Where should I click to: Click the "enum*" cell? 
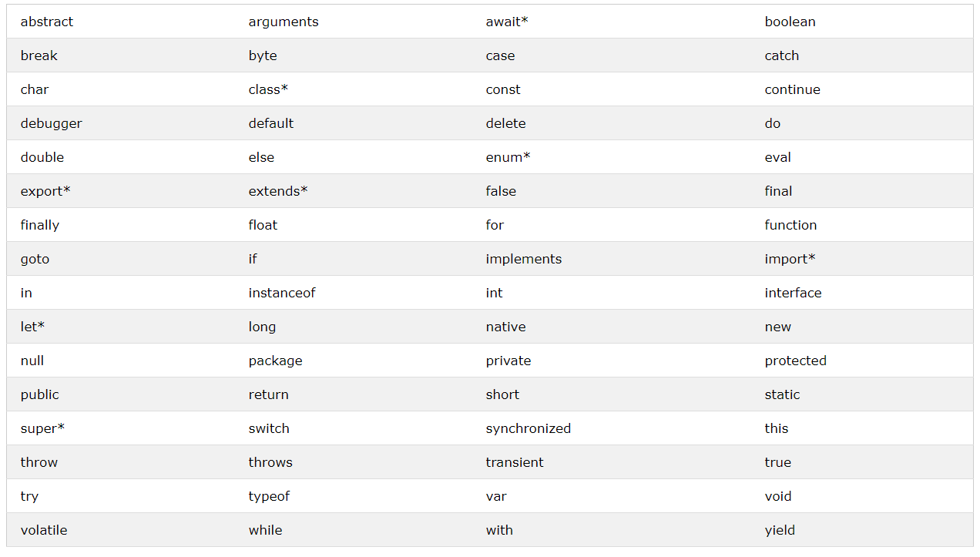click(x=508, y=157)
